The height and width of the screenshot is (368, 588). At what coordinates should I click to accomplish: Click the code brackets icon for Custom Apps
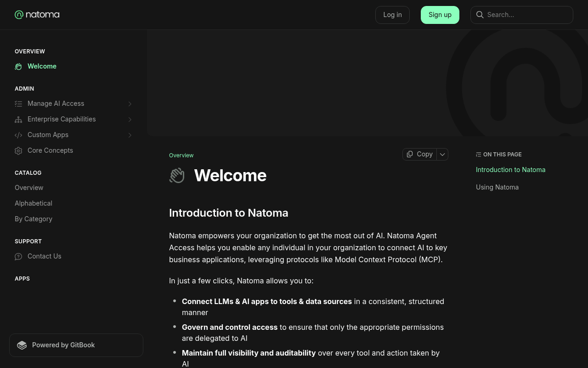[18, 135]
